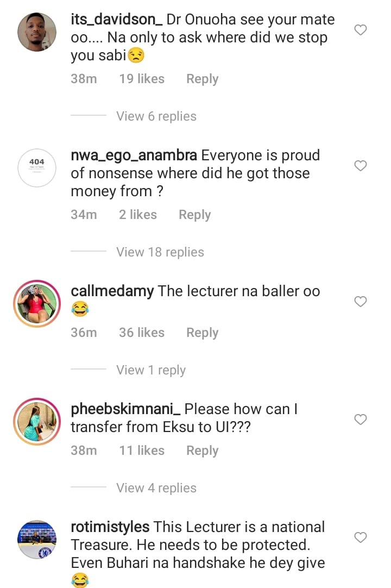
Task: Like callmedamy's comment with the heart
Action: pyautogui.click(x=361, y=302)
